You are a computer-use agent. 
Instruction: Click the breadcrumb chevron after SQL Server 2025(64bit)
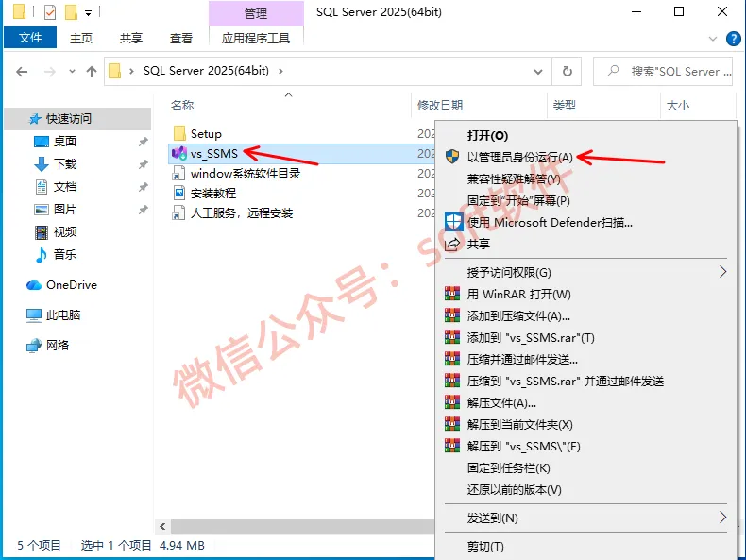pos(280,72)
